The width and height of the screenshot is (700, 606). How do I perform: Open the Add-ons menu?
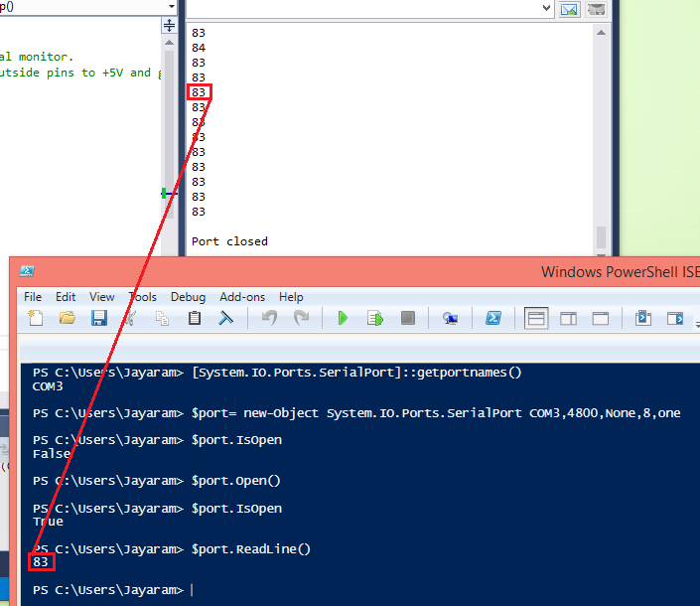[x=242, y=297]
